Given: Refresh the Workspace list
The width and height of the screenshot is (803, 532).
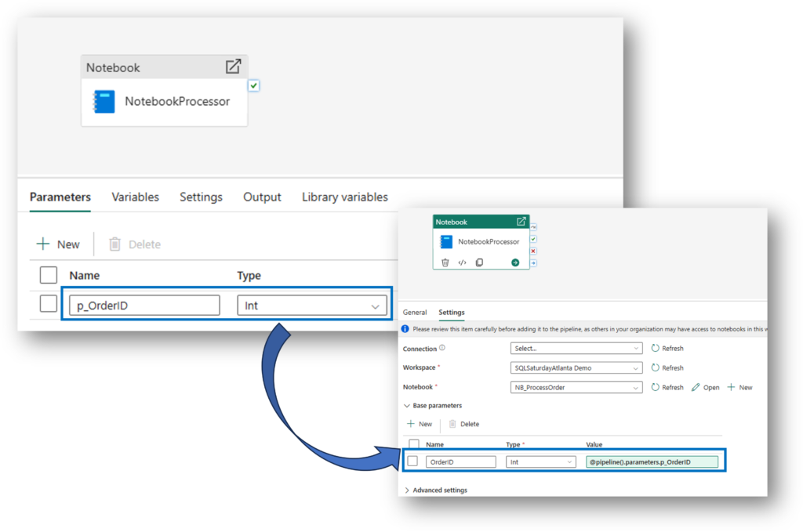Looking at the screenshot, I should [x=667, y=367].
